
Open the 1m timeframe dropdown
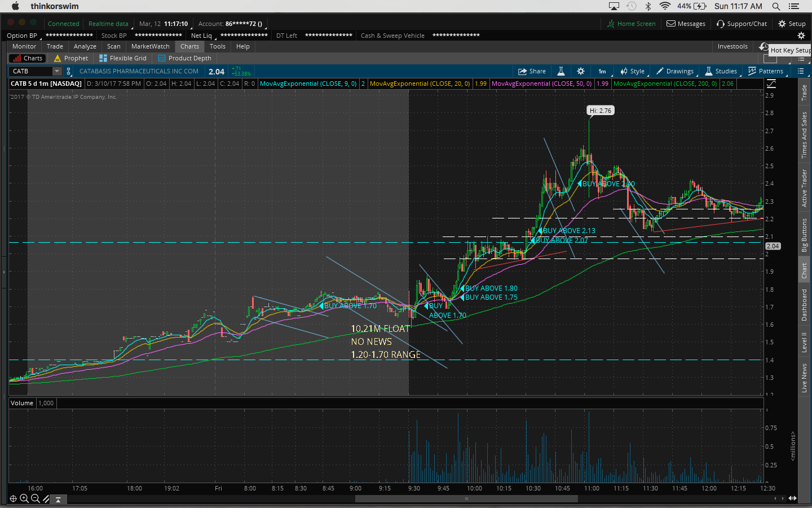(602, 71)
